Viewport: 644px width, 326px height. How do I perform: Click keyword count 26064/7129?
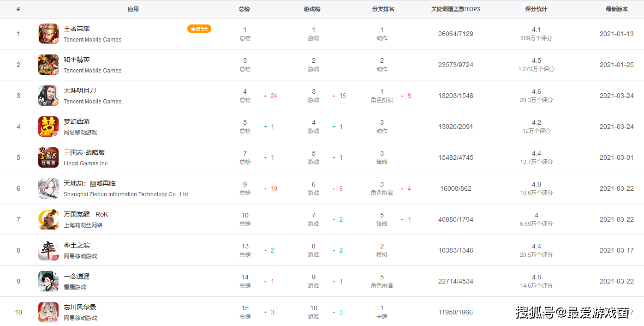[456, 34]
